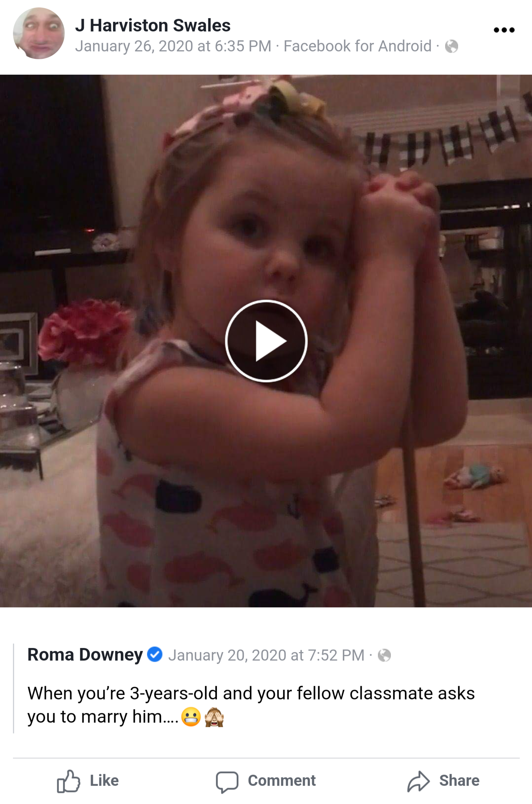532x804 pixels.
Task: Click Roma Downey's blue verified badge
Action: coord(155,654)
